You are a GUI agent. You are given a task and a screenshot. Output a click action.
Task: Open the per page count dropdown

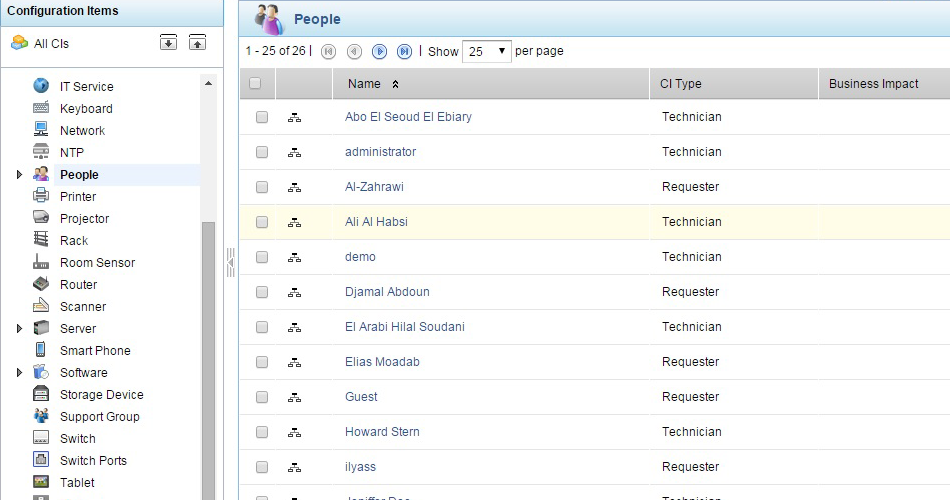coord(487,51)
